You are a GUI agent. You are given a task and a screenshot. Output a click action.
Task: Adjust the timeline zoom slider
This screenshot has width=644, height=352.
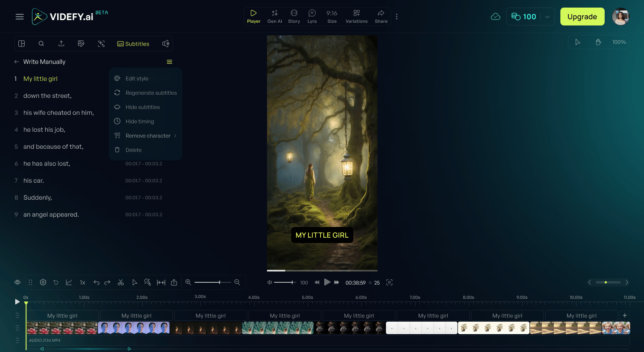pyautogui.click(x=213, y=282)
